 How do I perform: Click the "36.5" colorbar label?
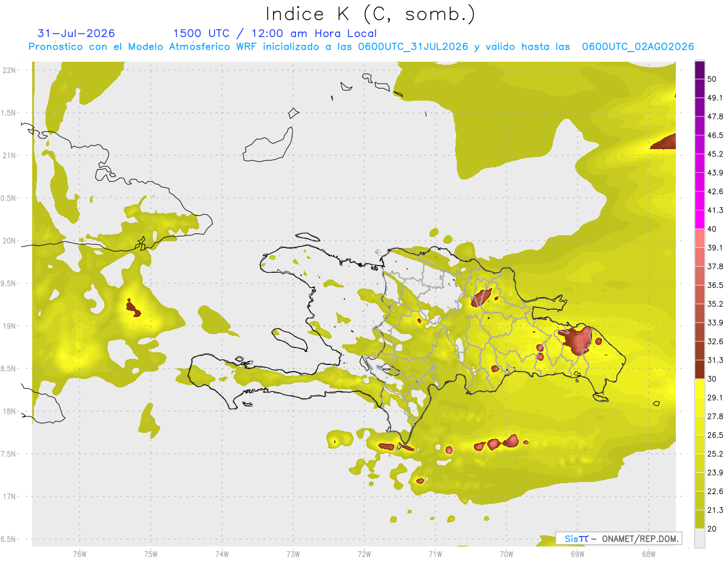[x=715, y=285]
